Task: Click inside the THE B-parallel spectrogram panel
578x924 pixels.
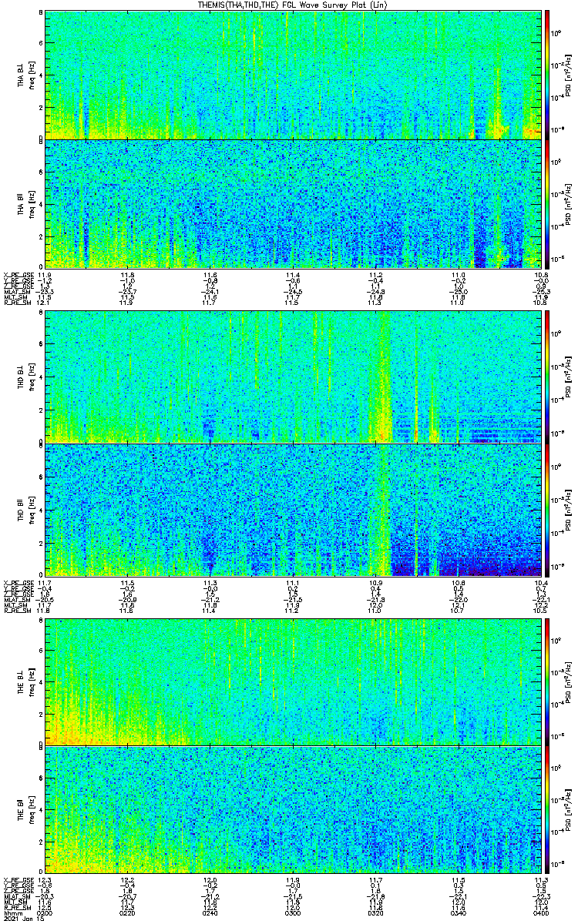Action: click(293, 811)
